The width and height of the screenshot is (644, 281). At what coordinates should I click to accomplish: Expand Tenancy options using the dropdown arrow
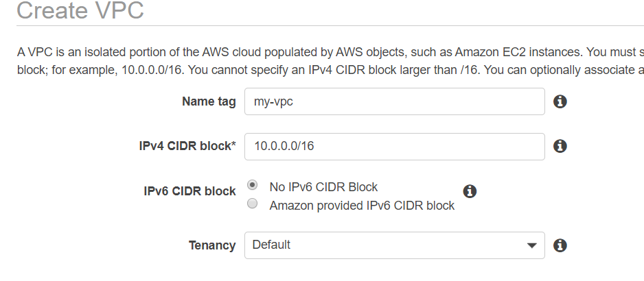(531, 245)
